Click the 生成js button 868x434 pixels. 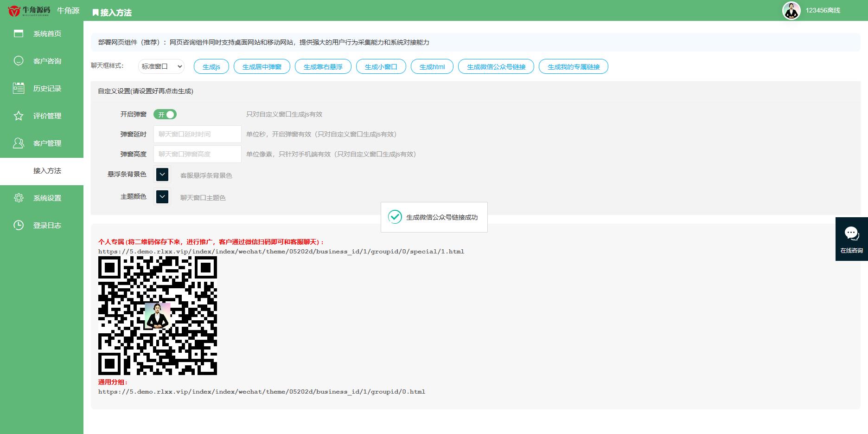pos(211,66)
